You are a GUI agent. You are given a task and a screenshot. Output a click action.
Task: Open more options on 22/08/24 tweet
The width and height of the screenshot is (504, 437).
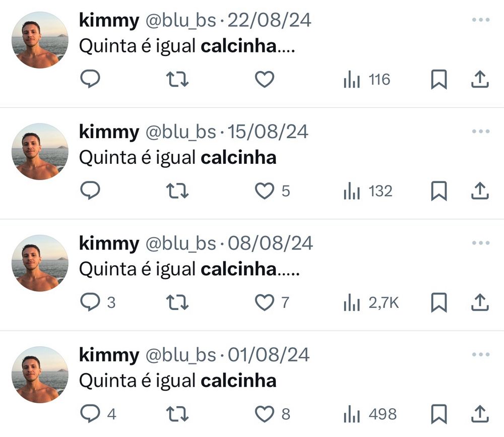(x=481, y=20)
